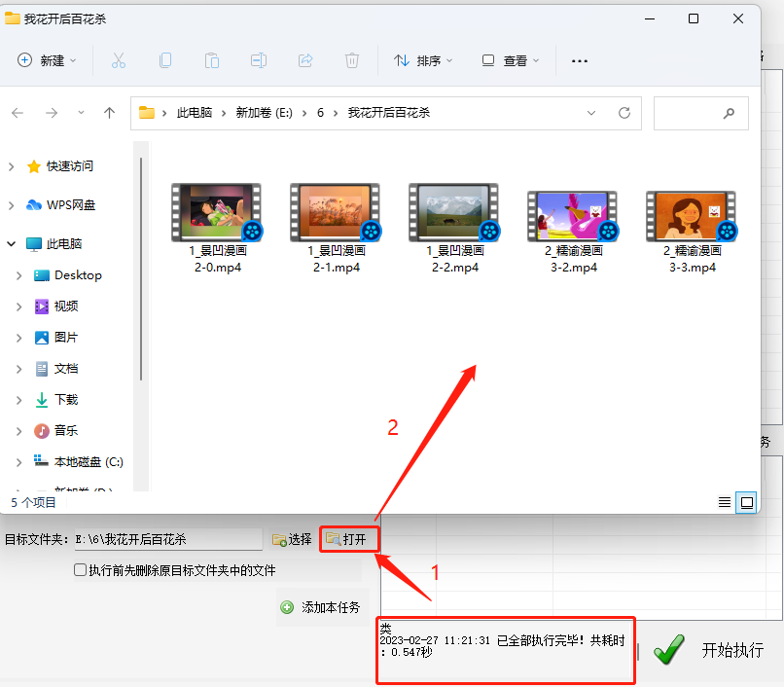Expand the 文档 tree node
The width and height of the screenshot is (784, 687).
pyautogui.click(x=19, y=369)
